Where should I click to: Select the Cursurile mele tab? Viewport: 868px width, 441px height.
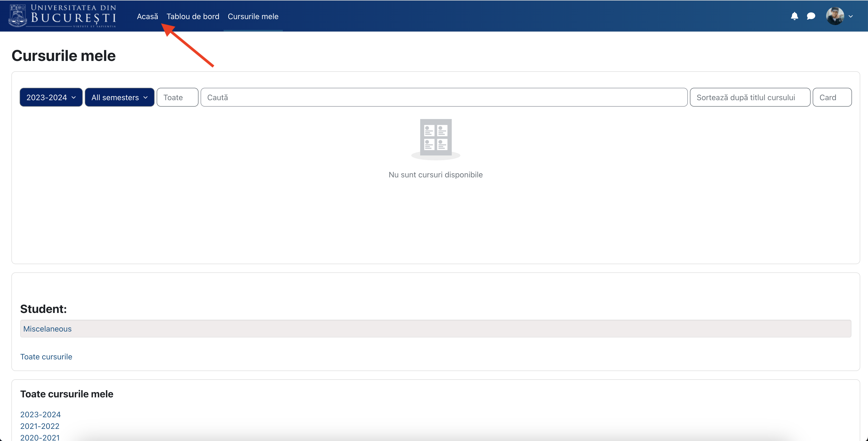(253, 16)
